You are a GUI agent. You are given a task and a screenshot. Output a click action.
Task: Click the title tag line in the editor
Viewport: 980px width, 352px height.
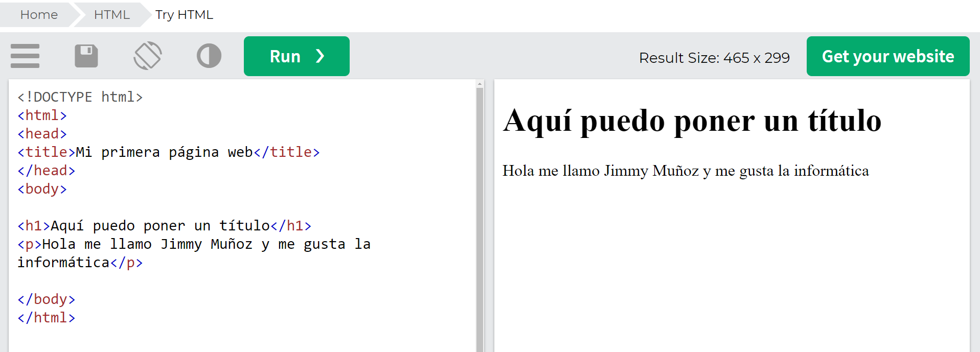click(x=169, y=152)
